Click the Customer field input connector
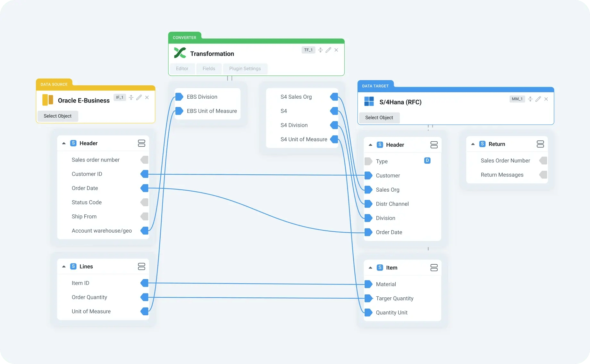 click(368, 175)
